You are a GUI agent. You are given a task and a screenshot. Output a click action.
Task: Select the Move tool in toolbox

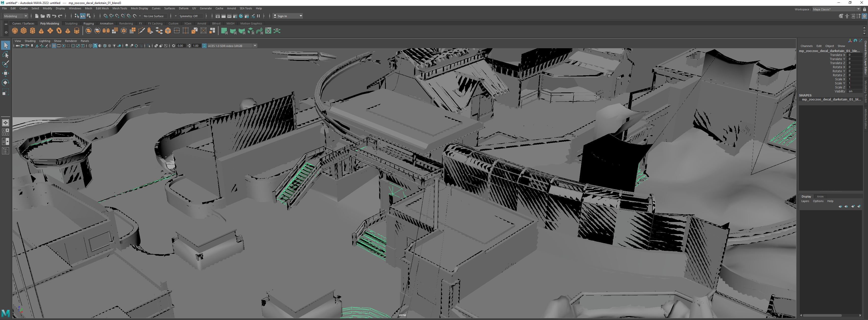(x=5, y=73)
